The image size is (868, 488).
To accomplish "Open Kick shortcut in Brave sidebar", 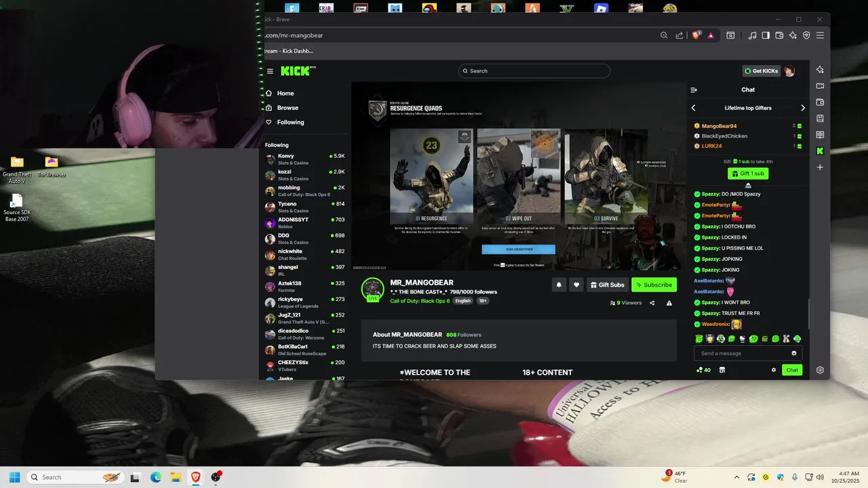I will click(820, 151).
